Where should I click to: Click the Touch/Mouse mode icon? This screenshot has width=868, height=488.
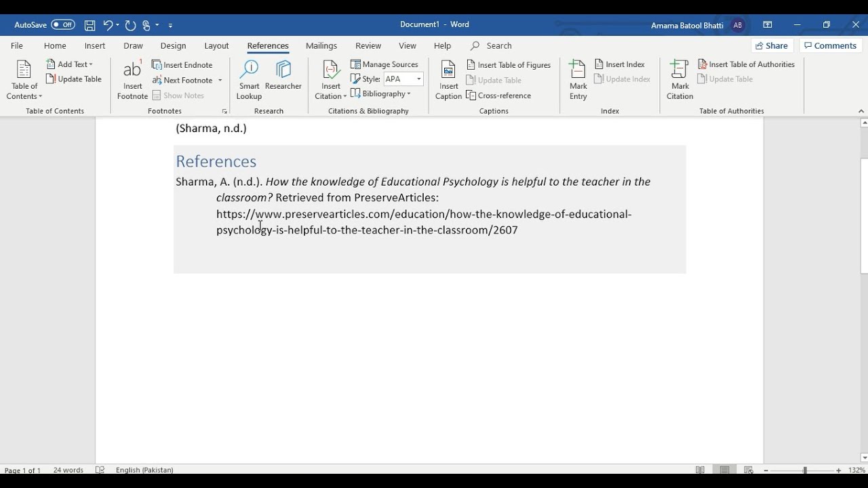coord(146,25)
